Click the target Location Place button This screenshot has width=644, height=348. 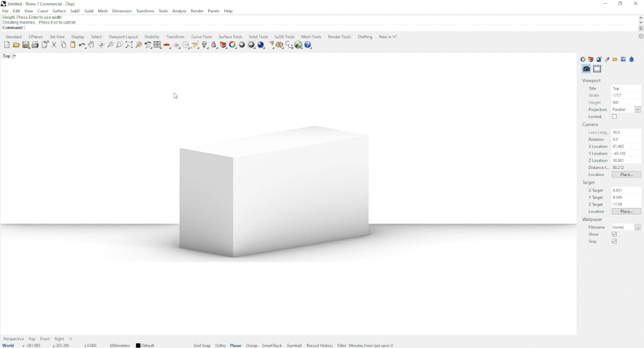626,211
